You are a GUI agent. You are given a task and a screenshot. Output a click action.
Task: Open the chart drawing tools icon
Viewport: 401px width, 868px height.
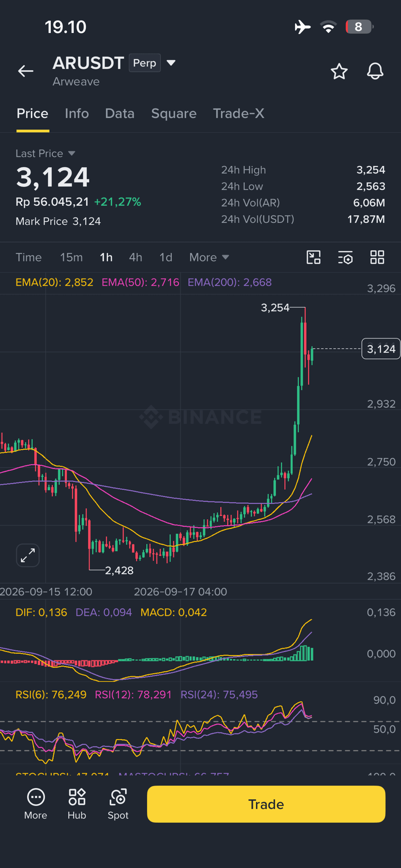click(314, 257)
